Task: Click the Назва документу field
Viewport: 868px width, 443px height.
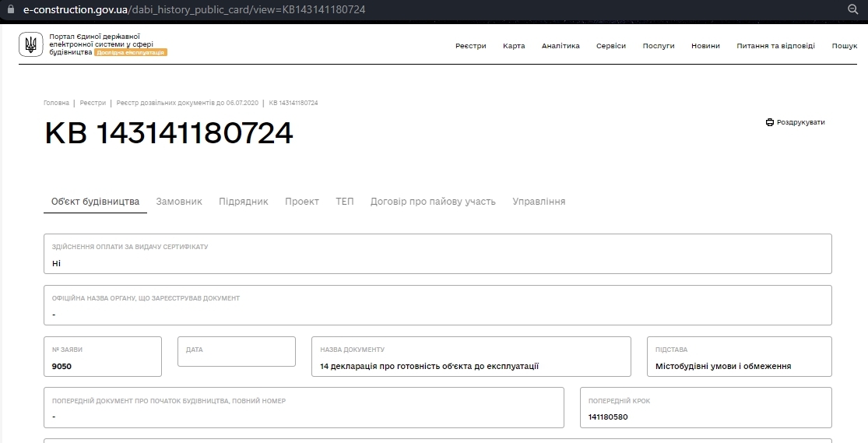Action: click(x=471, y=357)
